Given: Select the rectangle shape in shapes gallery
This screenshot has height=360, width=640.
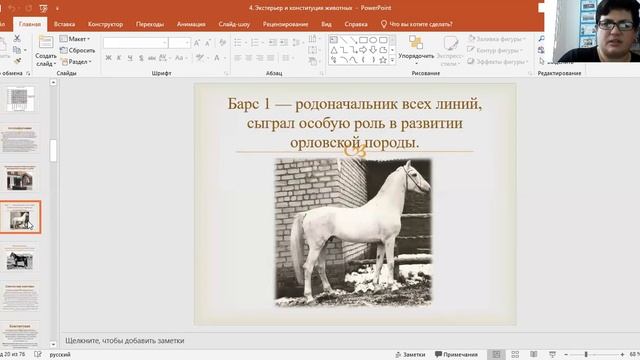Looking at the screenshot, I should [363, 40].
